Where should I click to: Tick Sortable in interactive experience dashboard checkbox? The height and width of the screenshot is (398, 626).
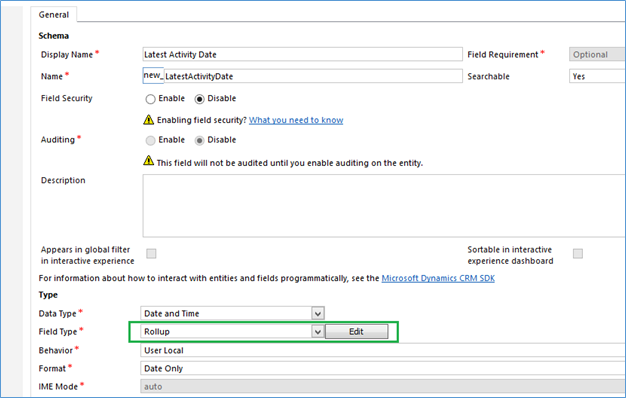pos(578,253)
